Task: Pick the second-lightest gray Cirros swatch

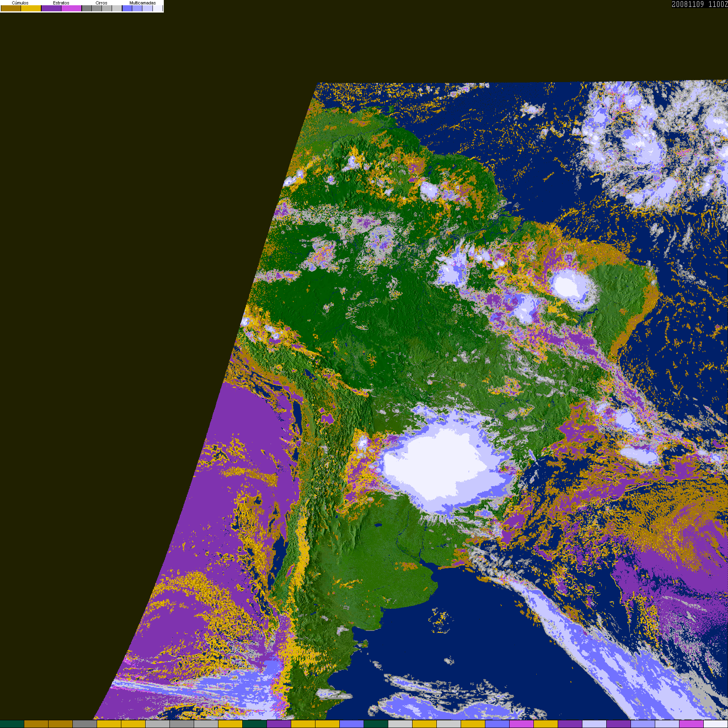Action: click(x=107, y=8)
